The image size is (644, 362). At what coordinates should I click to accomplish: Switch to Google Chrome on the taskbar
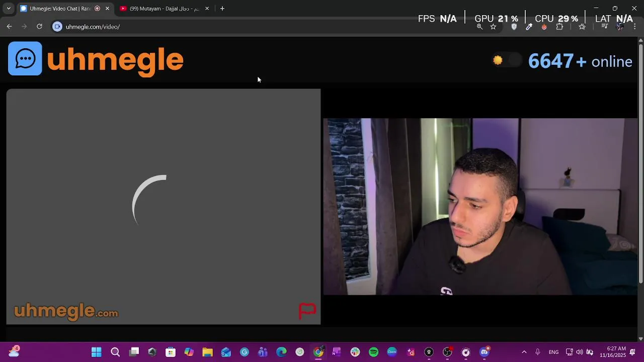point(318,352)
